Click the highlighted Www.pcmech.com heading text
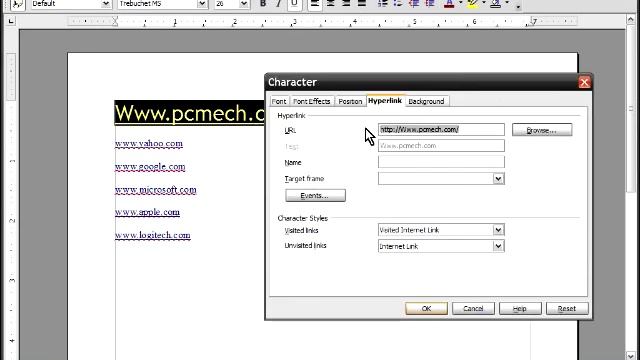The height and width of the screenshot is (360, 640). (190, 113)
